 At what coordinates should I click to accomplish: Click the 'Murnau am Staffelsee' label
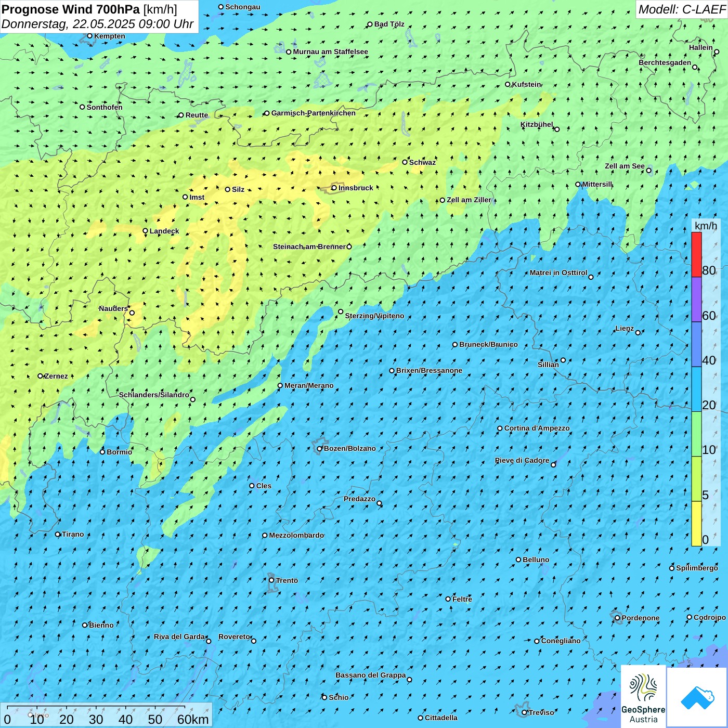tap(330, 51)
